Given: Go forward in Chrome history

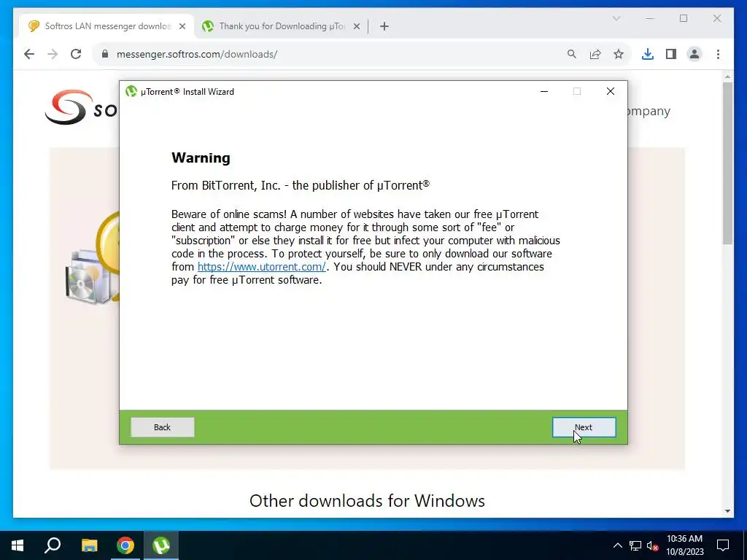Looking at the screenshot, I should click(53, 54).
